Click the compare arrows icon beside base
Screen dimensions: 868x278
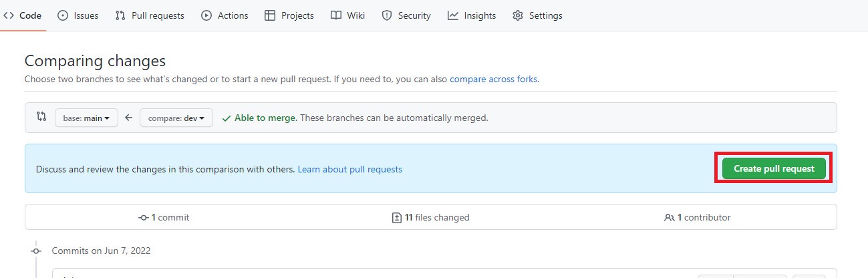pos(41,117)
